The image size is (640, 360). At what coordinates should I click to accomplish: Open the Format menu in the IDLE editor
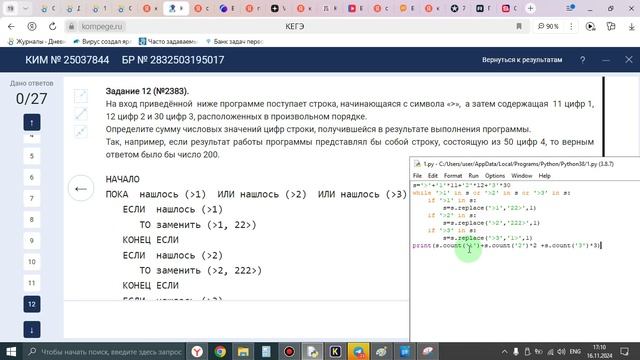453,176
